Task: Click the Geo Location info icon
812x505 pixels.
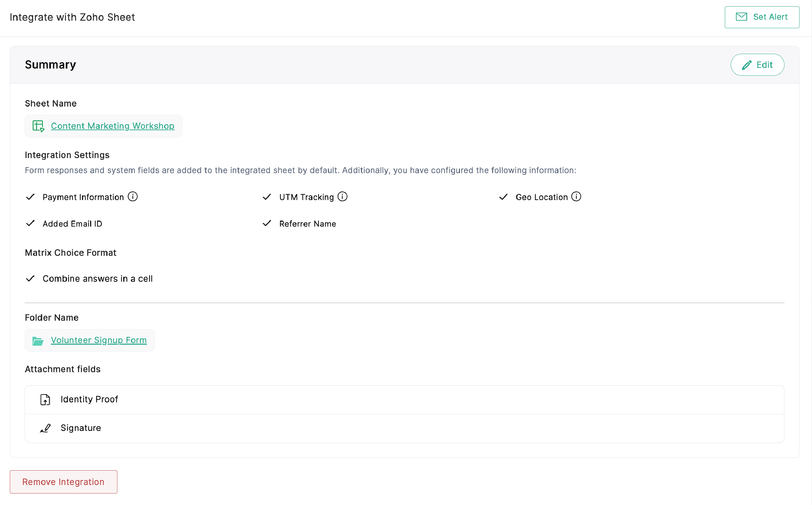Action: (576, 196)
